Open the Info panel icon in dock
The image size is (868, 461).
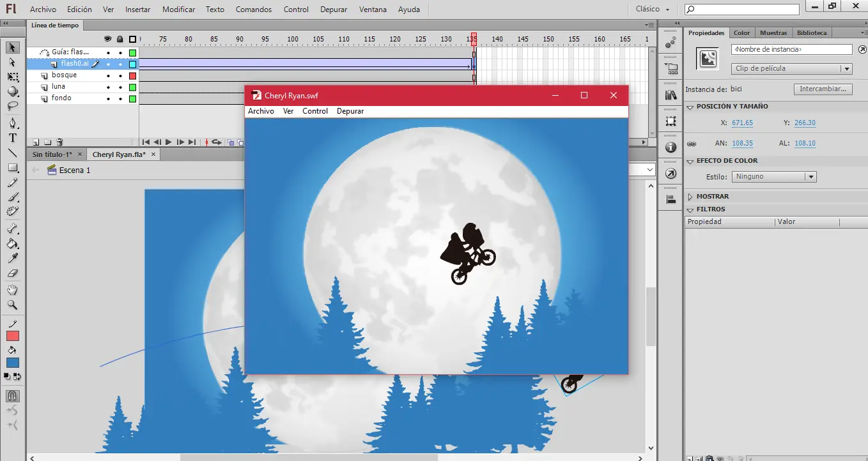tap(670, 147)
